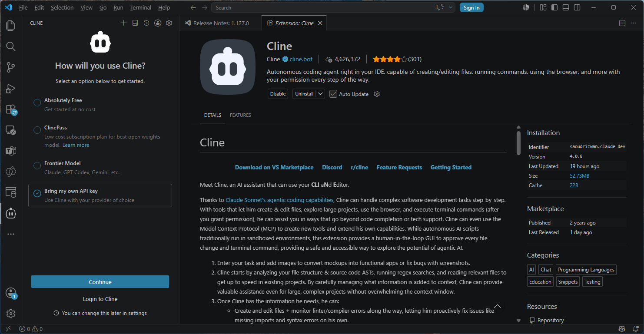Toggle the secondary side bar
The height and width of the screenshot is (334, 644).
click(x=577, y=7)
